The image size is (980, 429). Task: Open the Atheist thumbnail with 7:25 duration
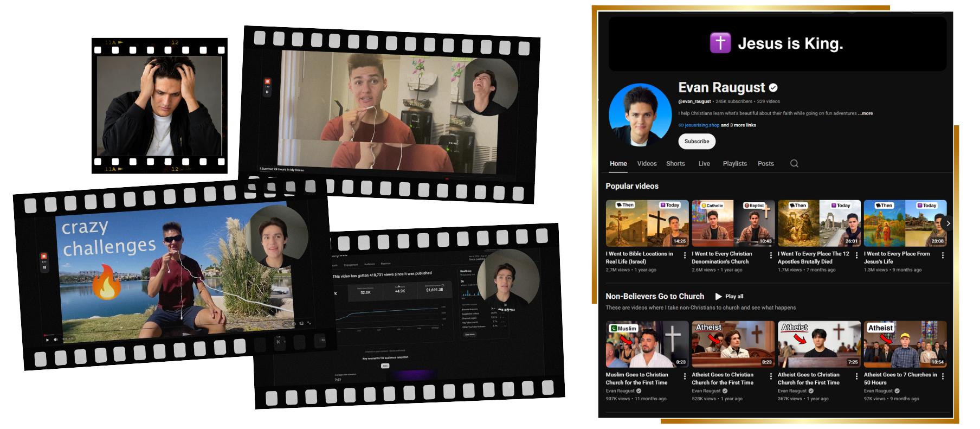[819, 344]
